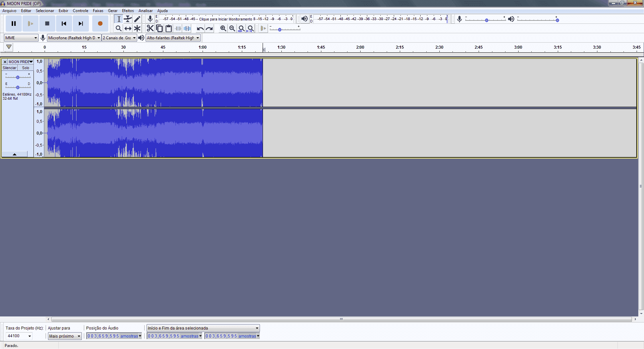This screenshot has height=349, width=644.
Task: Open the Arquivo menu
Action: point(9,11)
